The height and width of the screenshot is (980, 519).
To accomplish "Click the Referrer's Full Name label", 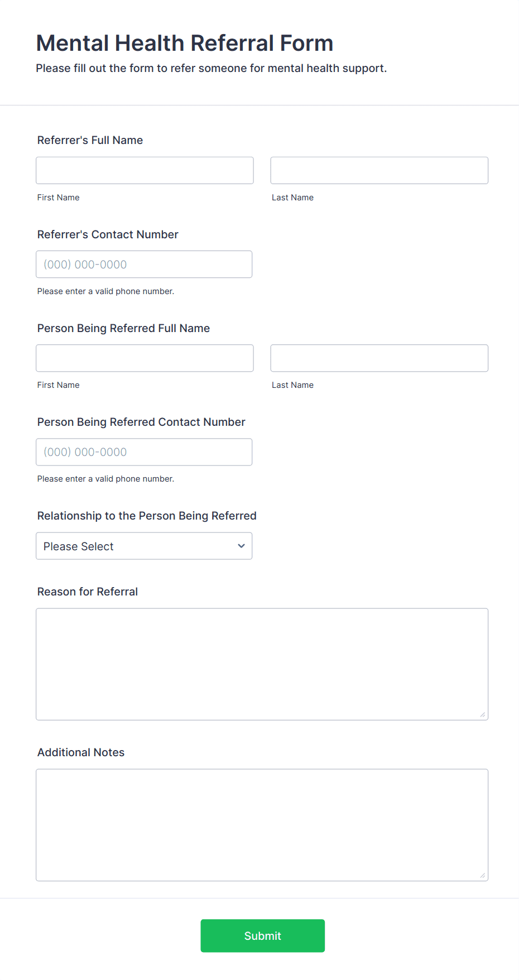I will pyautogui.click(x=90, y=140).
